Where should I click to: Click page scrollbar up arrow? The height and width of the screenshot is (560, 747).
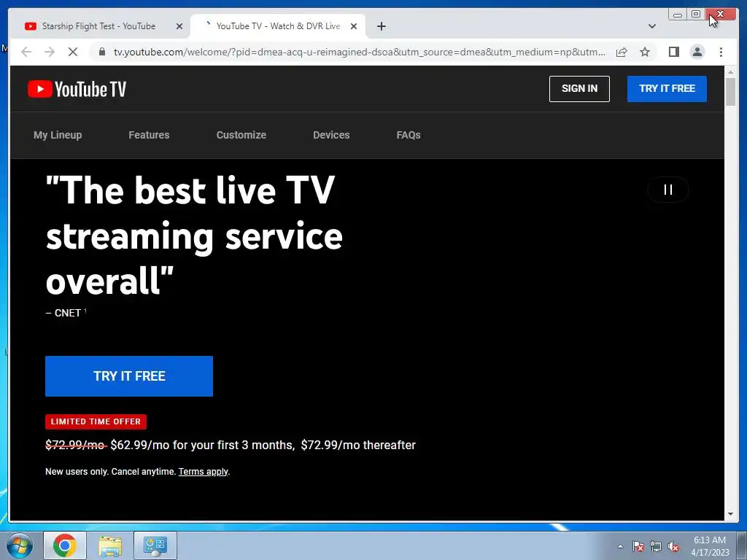tap(731, 72)
